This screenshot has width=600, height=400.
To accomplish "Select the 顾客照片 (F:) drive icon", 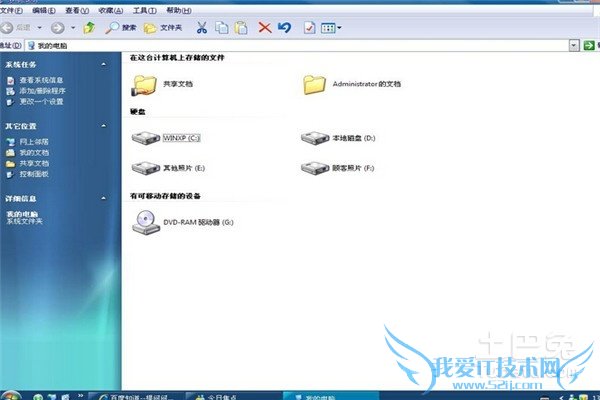I will click(315, 168).
